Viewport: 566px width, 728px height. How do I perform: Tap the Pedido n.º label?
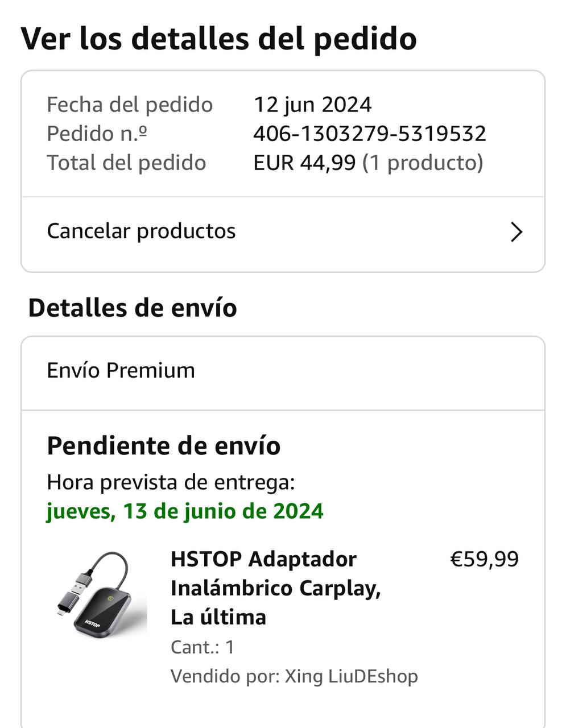[x=97, y=134]
